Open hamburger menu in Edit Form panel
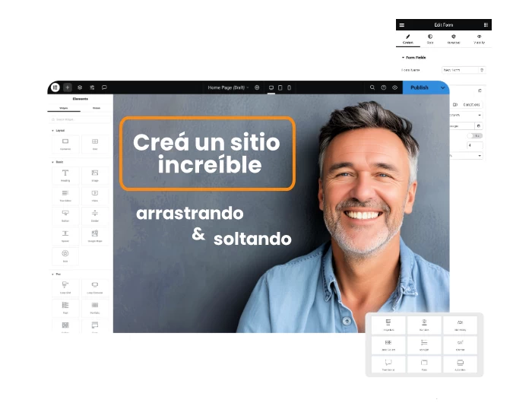Image resolution: width=532 pixels, height=403 pixels. [402, 25]
